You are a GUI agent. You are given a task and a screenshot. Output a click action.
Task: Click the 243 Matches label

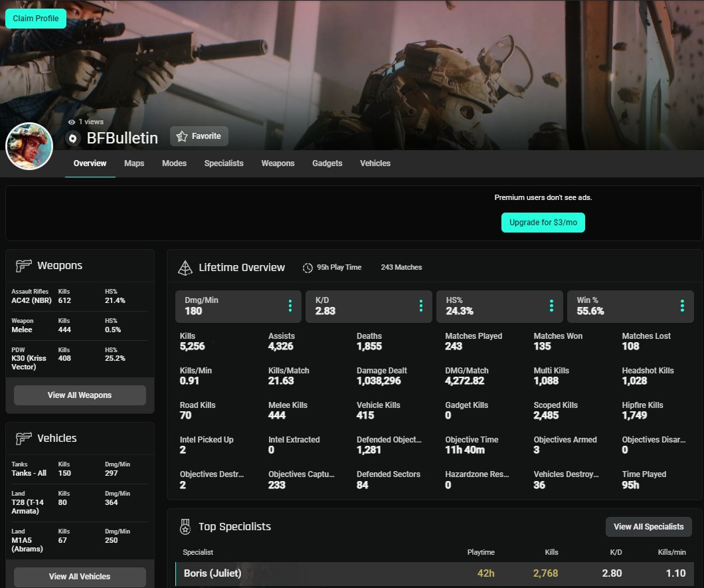401,267
